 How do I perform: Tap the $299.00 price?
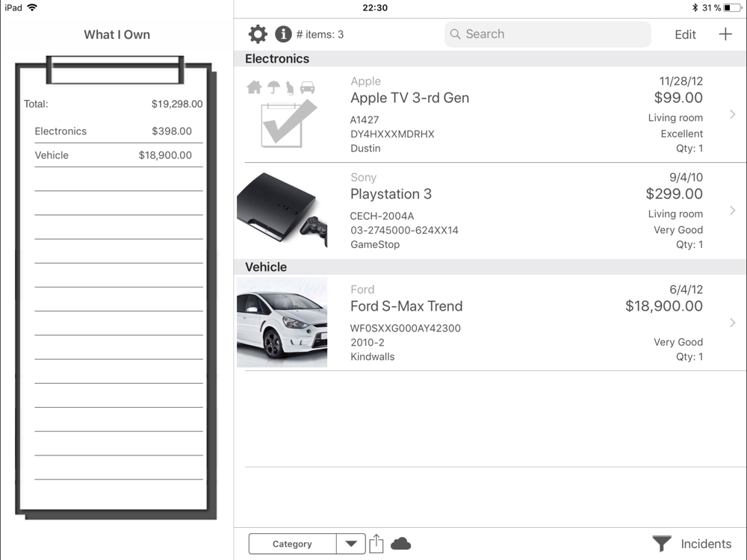click(x=674, y=194)
